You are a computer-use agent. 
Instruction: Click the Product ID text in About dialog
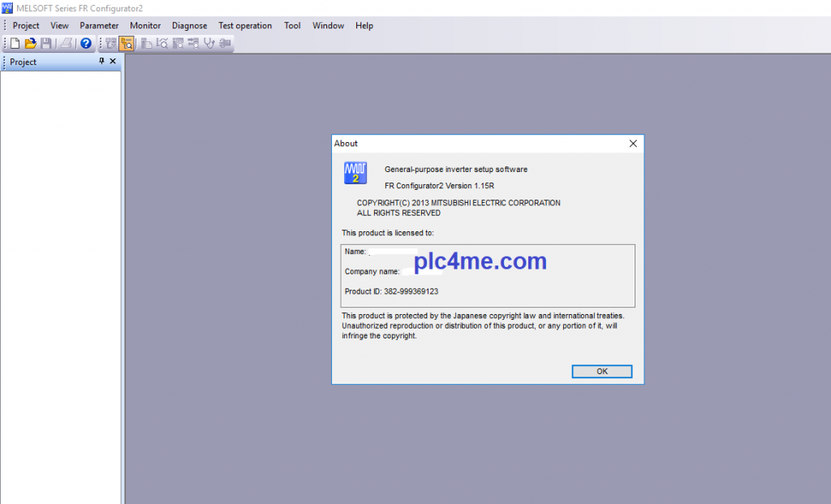[x=391, y=291]
